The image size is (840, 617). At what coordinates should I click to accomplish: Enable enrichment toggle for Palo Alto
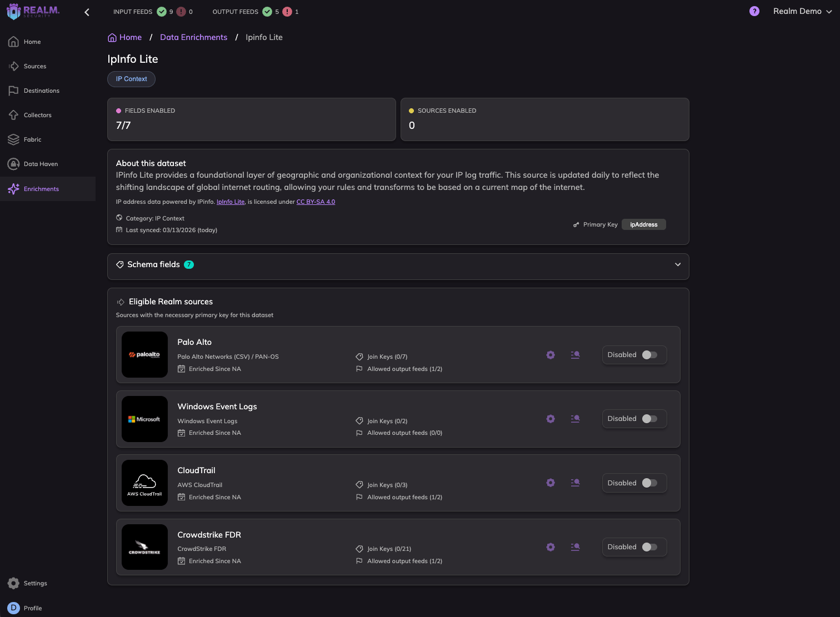[649, 355]
